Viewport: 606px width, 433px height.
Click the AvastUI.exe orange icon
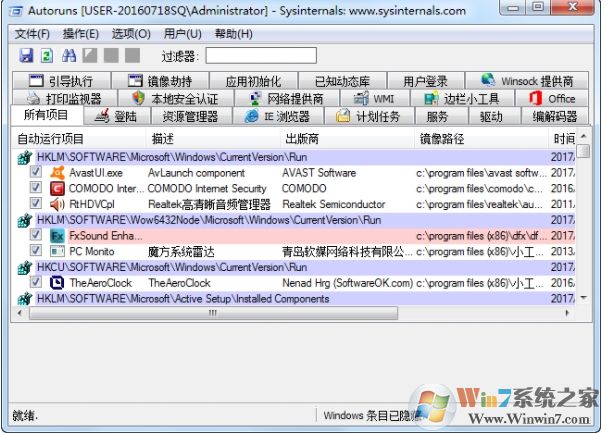57,172
